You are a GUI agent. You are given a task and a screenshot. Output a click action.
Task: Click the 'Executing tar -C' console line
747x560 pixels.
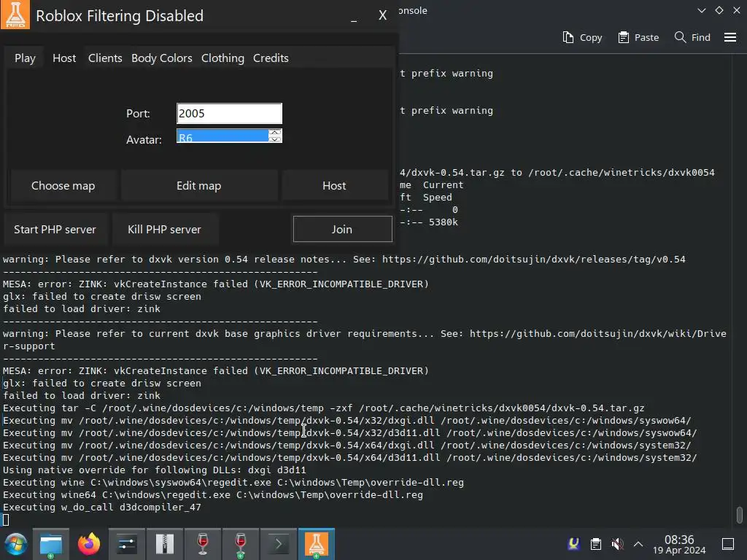[323, 408]
